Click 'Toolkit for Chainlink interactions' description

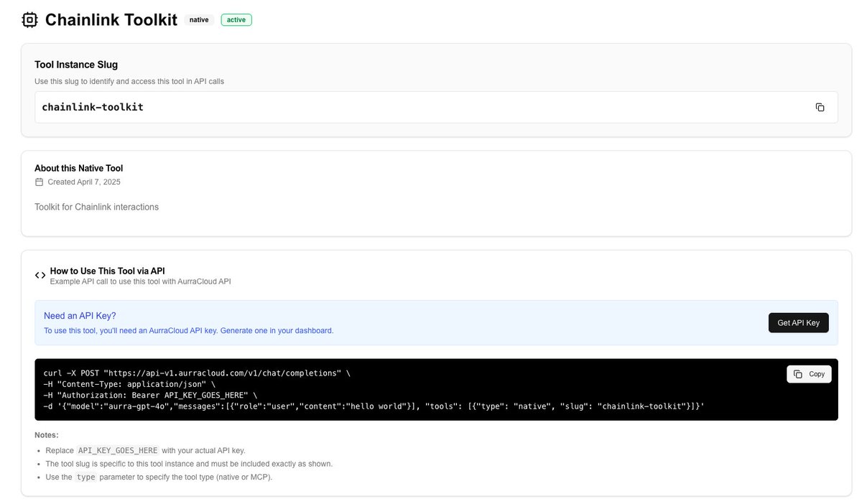coord(96,207)
